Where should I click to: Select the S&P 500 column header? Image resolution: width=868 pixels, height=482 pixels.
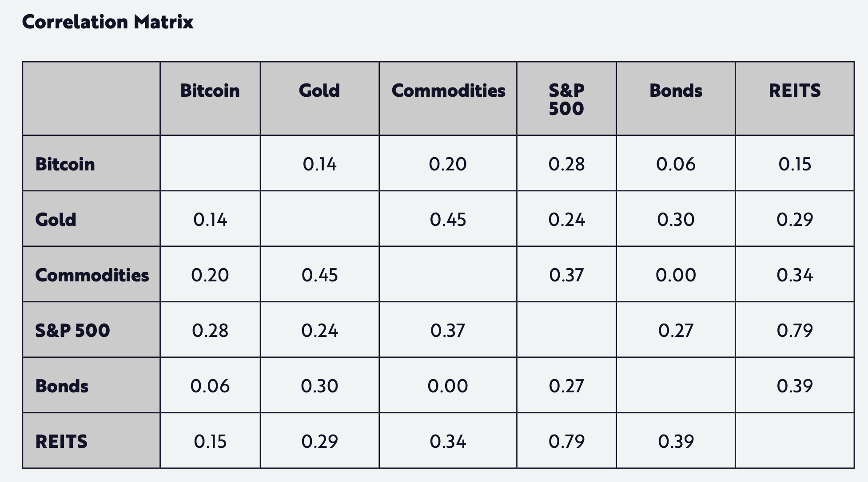pyautogui.click(x=566, y=99)
